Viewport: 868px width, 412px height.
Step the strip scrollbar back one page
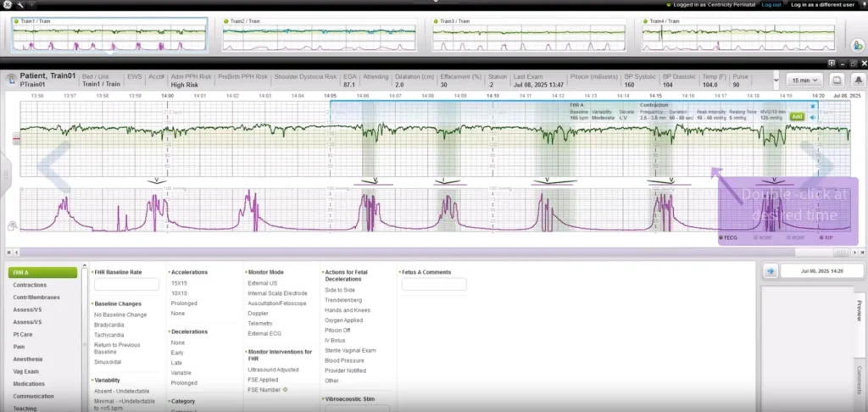pyautogui.click(x=16, y=252)
